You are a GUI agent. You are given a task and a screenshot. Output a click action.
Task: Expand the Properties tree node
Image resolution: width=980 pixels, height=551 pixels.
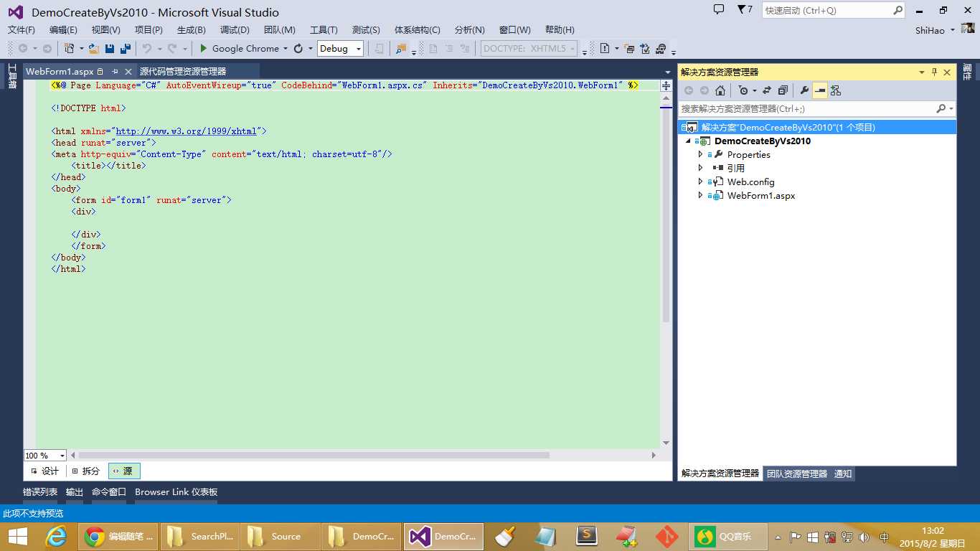[x=701, y=154]
